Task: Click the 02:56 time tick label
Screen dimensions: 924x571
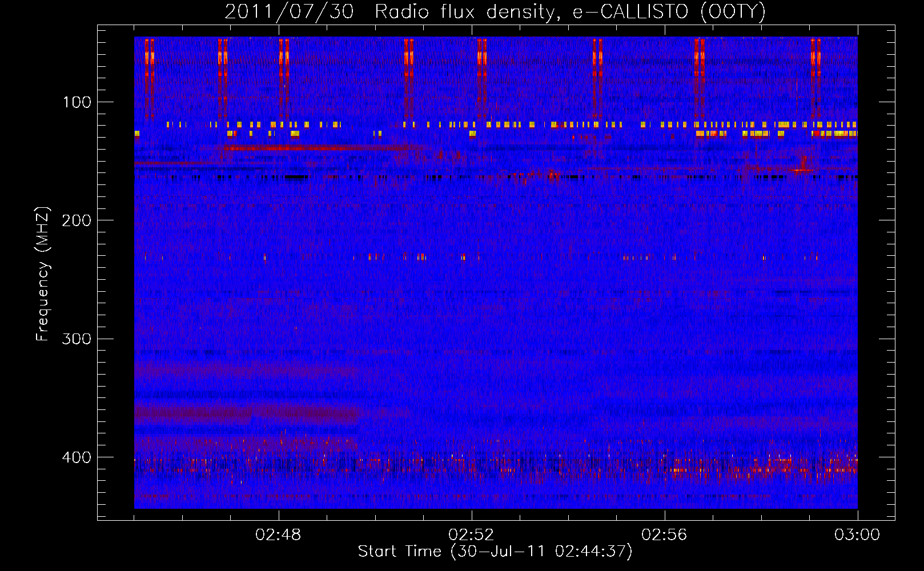Action: pos(664,535)
